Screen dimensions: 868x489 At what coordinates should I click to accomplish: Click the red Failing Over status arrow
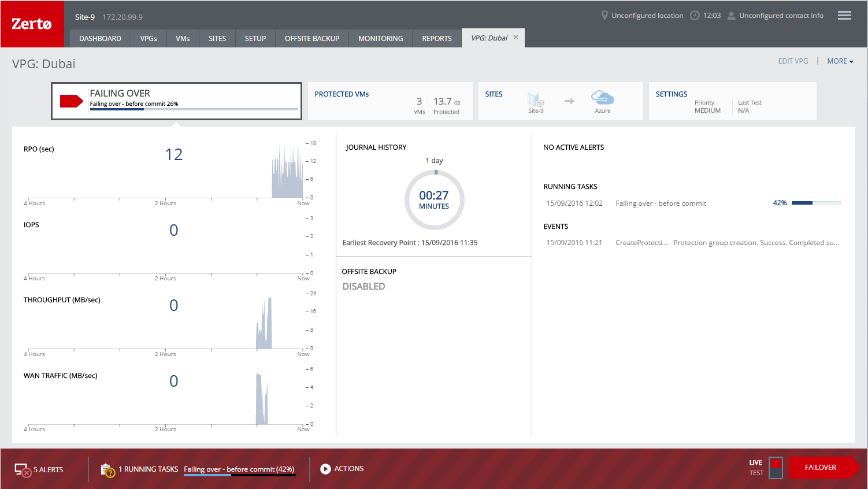click(x=72, y=101)
